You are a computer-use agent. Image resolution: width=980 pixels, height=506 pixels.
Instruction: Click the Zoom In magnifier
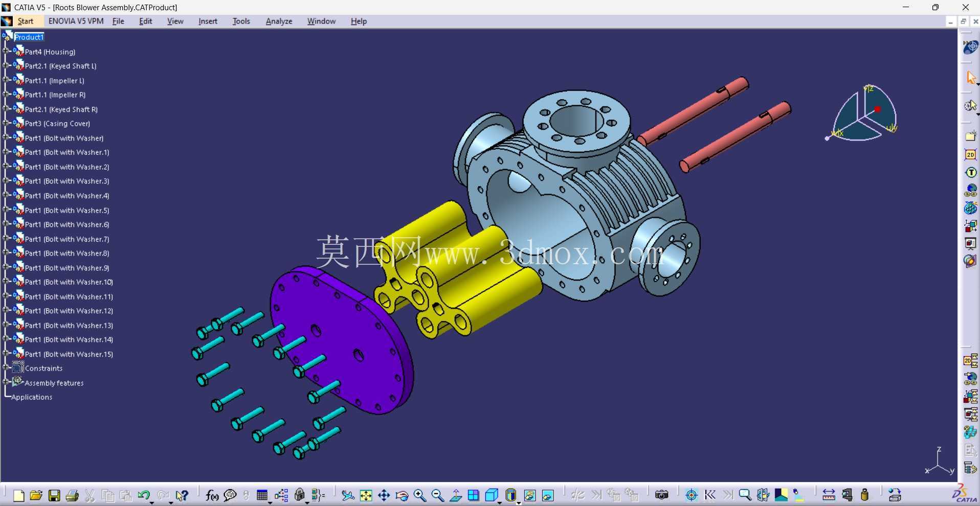pyautogui.click(x=420, y=495)
